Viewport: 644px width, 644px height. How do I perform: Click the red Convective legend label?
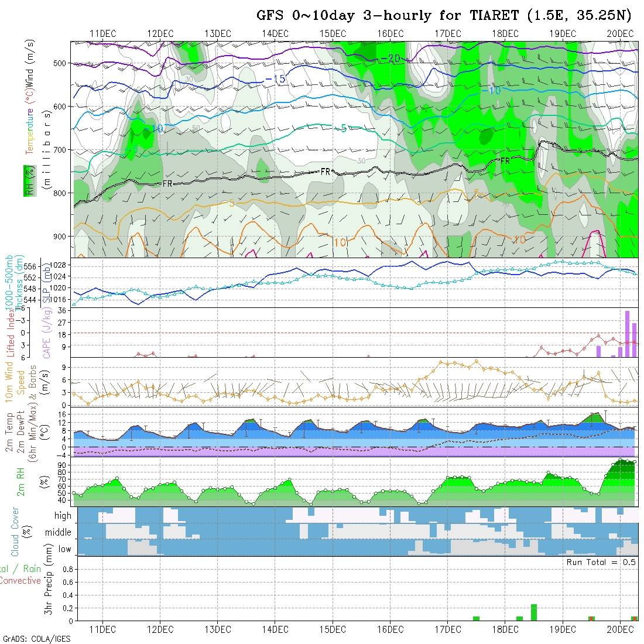(x=20, y=580)
